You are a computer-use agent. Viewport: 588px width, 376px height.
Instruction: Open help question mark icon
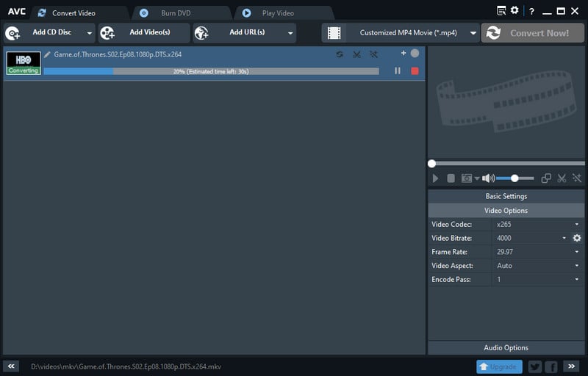531,11
